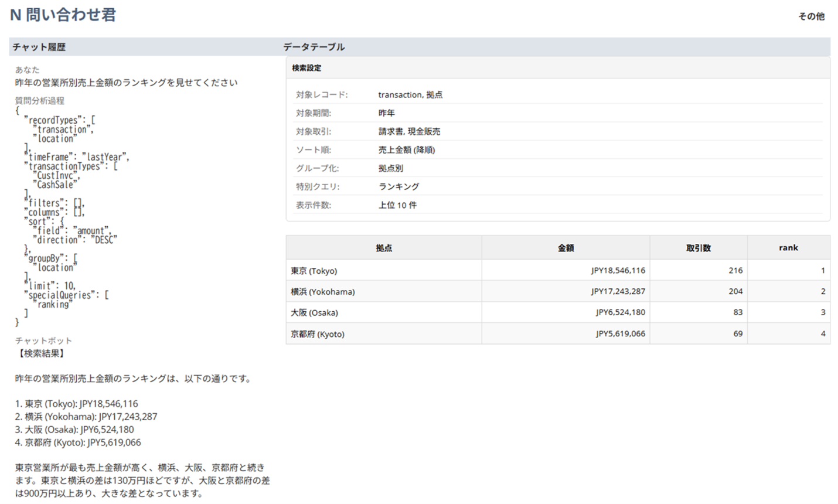
Task: Sort the table by 拠点 column header
Action: (x=383, y=247)
